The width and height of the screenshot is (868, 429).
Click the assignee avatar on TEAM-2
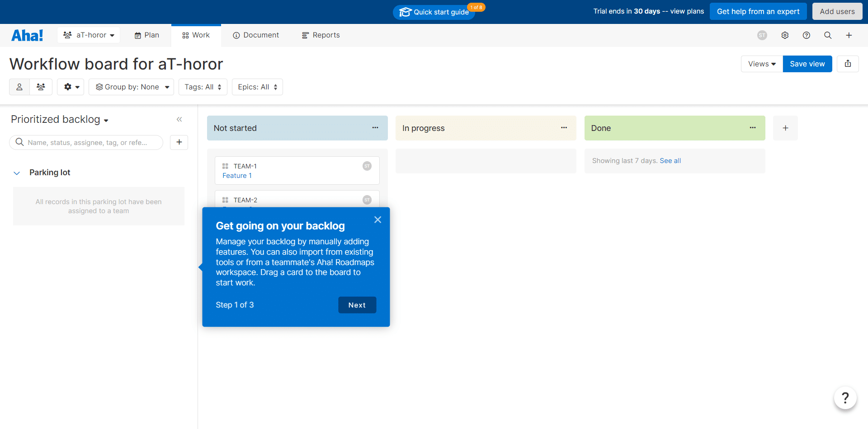click(x=367, y=200)
